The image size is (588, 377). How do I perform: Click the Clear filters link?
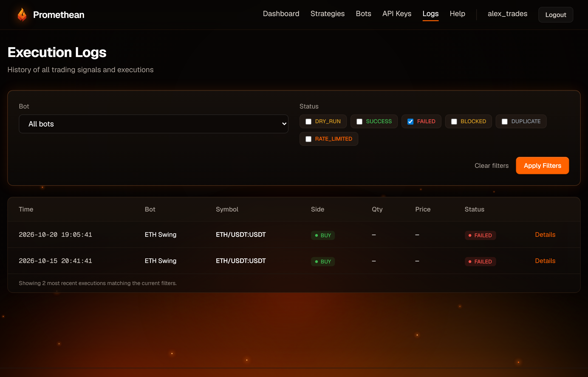tap(492, 166)
